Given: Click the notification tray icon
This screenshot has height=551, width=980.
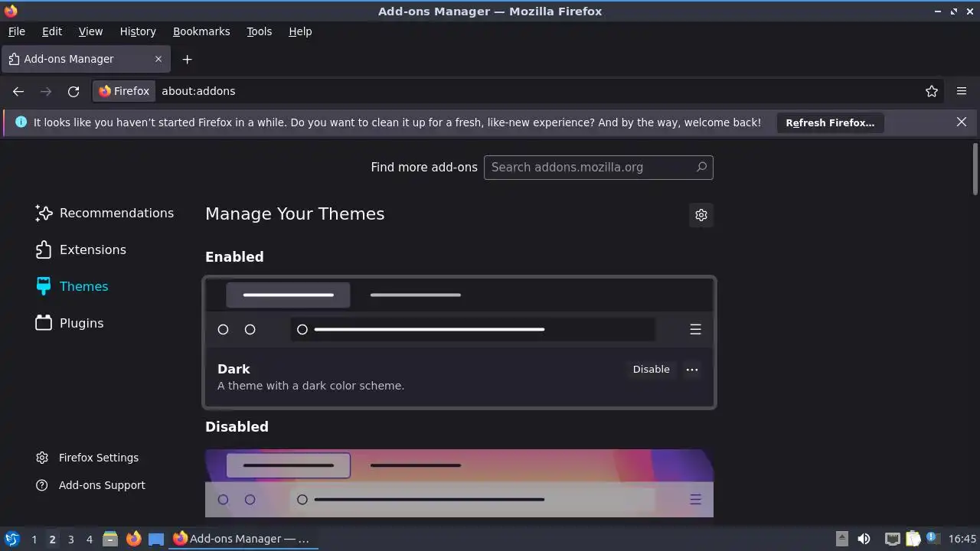Looking at the screenshot, I should tap(933, 538).
